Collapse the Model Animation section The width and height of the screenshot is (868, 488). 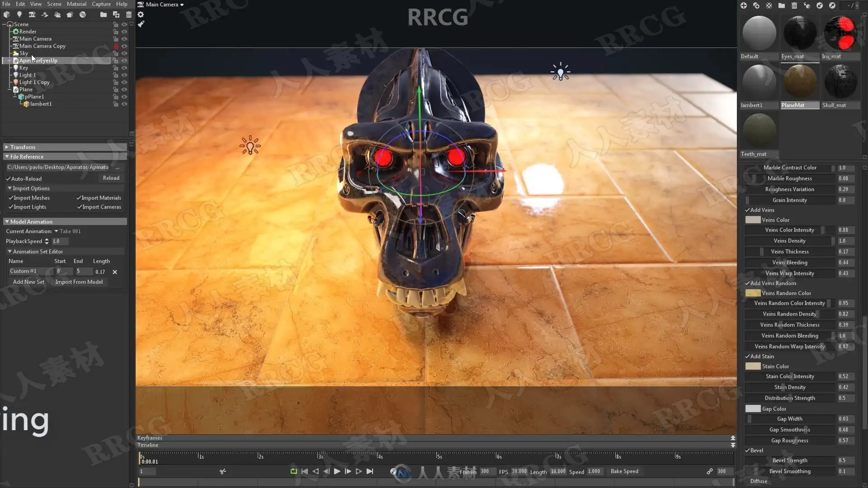pos(7,222)
